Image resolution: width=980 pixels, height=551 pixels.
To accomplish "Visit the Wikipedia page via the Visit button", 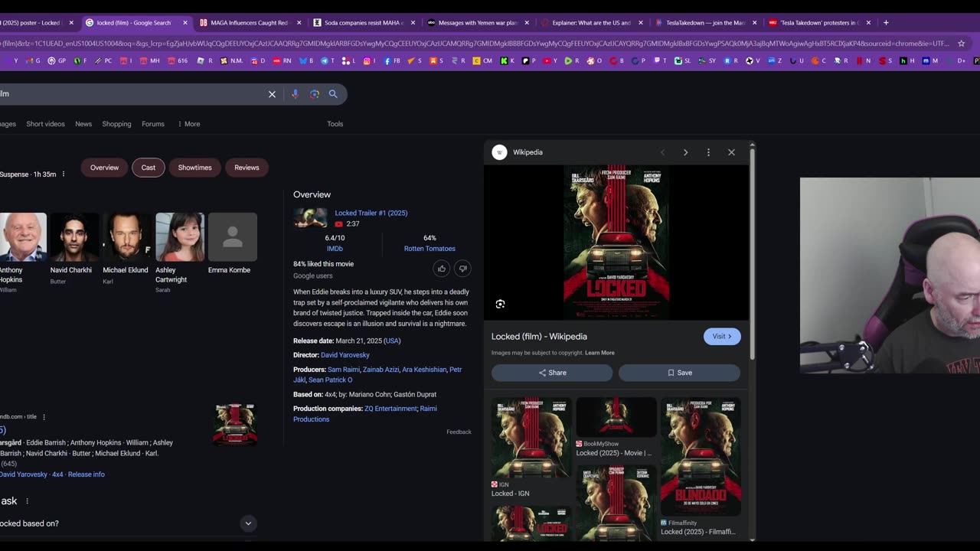I will pyautogui.click(x=722, y=337).
